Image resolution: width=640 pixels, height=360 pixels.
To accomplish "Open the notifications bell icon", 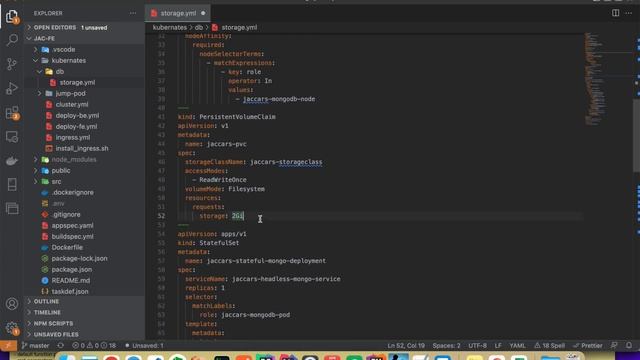I will tap(629, 346).
